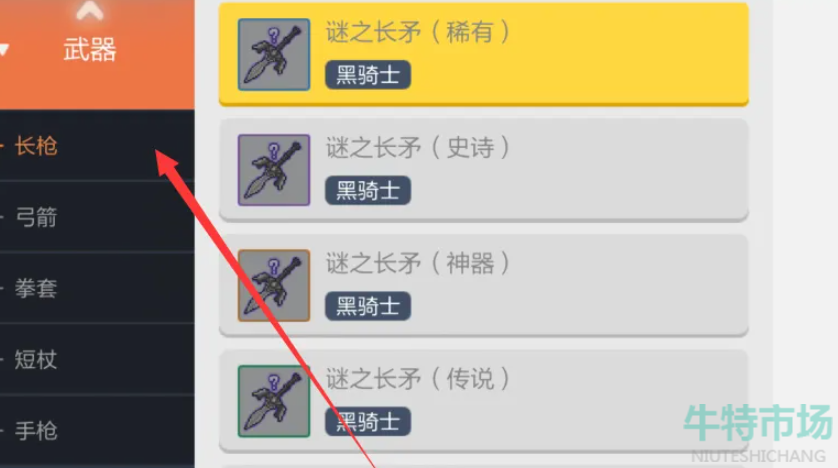
Task: Click the legendary Mystery Spear (传说) weapon icon
Action: (274, 401)
